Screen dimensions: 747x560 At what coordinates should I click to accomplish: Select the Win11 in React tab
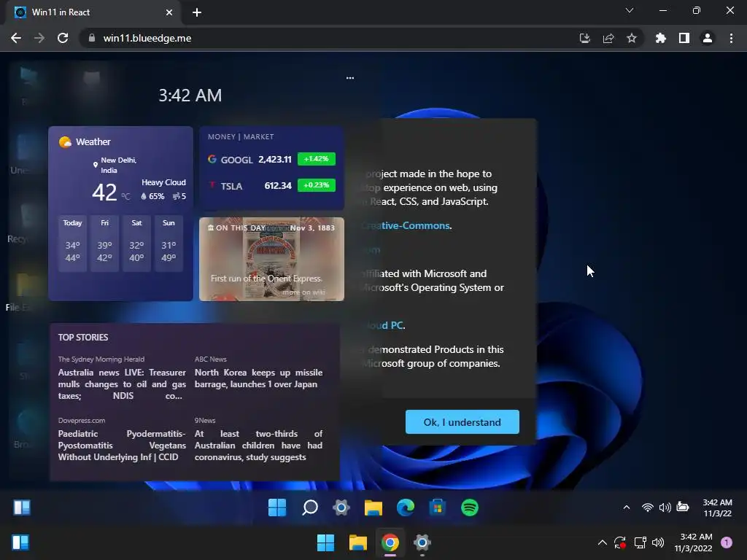coord(93,13)
